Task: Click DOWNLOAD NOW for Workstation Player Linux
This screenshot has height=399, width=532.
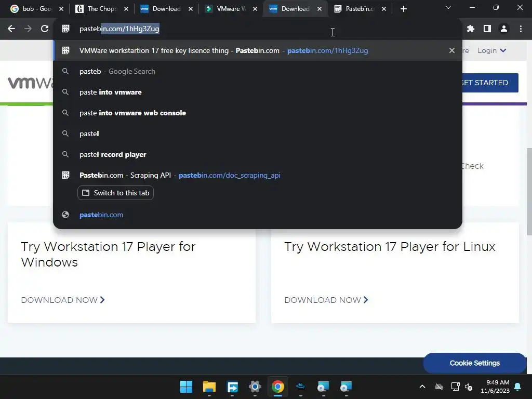Action: tap(326, 300)
